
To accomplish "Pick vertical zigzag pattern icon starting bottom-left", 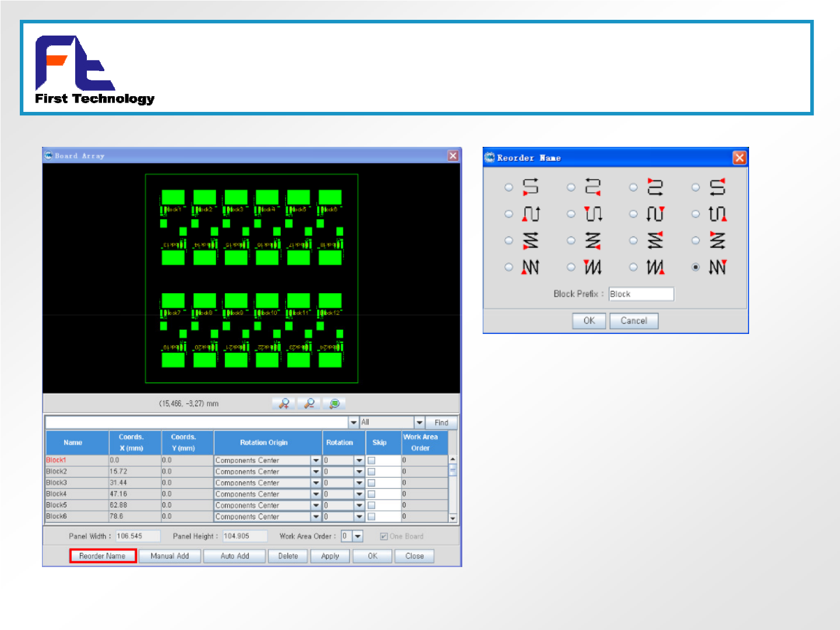I will pos(530,267).
